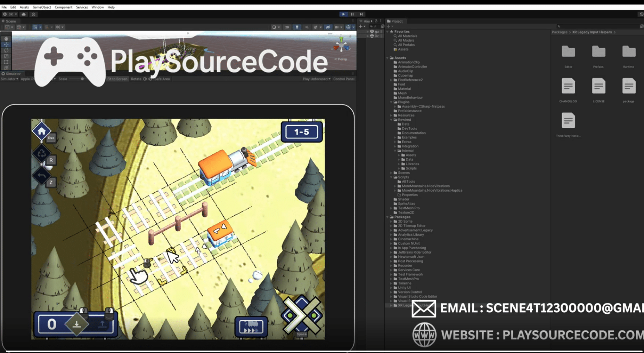Open the version control icon beside cloud

point(33,14)
